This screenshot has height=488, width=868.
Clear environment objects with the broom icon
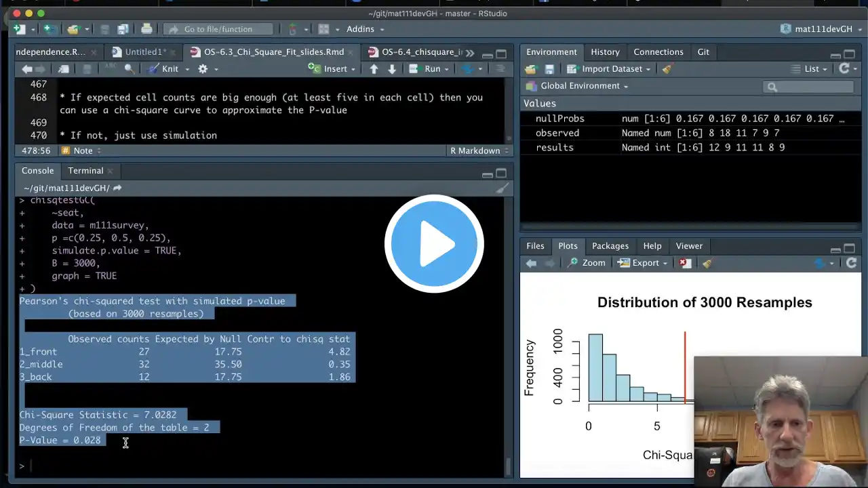667,69
